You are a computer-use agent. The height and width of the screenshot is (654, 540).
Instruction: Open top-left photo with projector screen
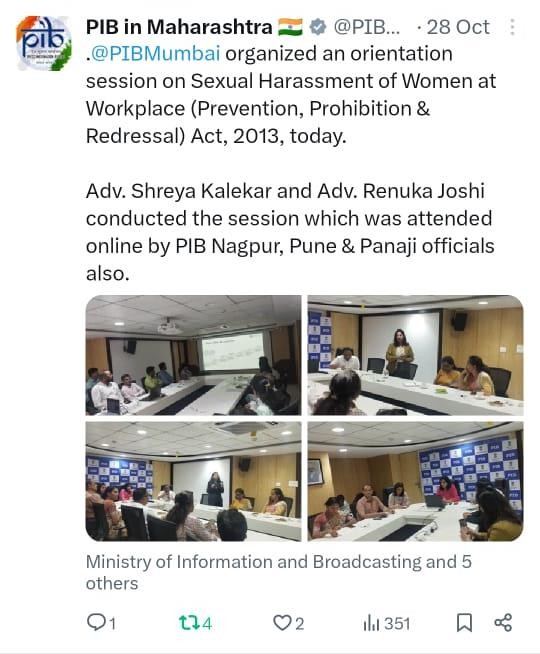point(193,355)
